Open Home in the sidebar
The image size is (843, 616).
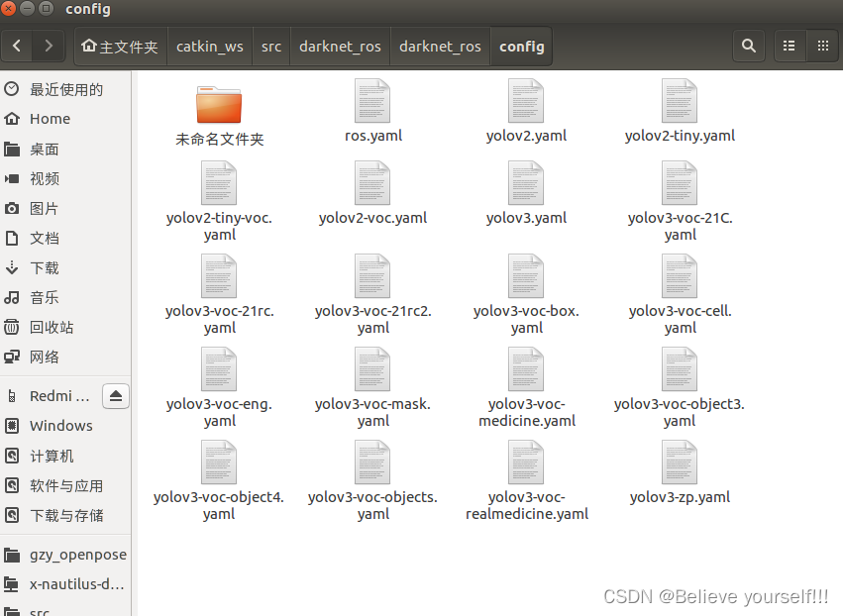65,119
